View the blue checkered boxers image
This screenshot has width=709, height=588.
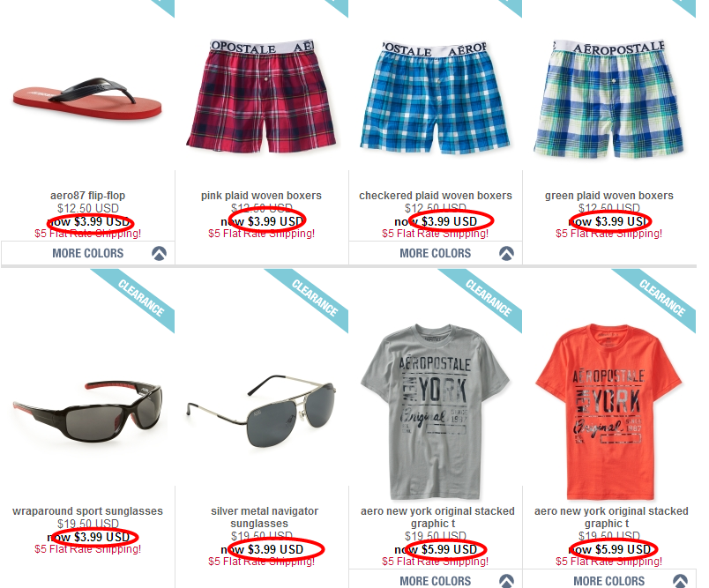point(435,98)
